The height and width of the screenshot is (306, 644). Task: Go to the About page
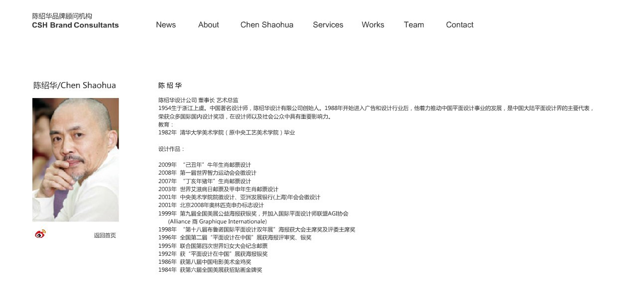click(x=208, y=25)
